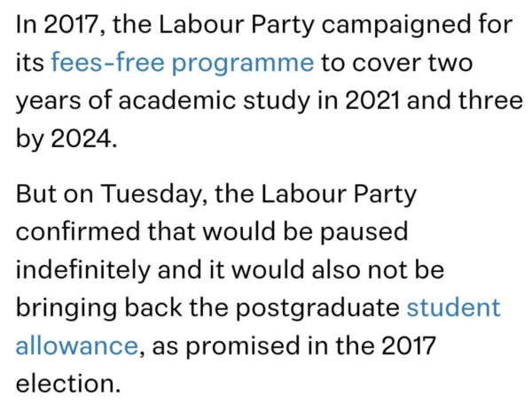Screen dimensions: 532x404
Task: Follow the student allowance link
Action: tap(453, 307)
